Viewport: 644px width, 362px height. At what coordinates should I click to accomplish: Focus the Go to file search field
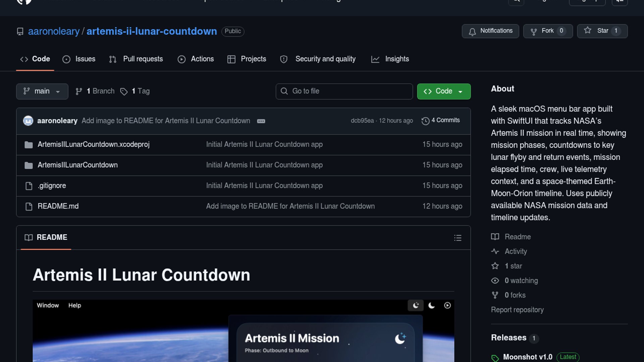[x=344, y=91]
